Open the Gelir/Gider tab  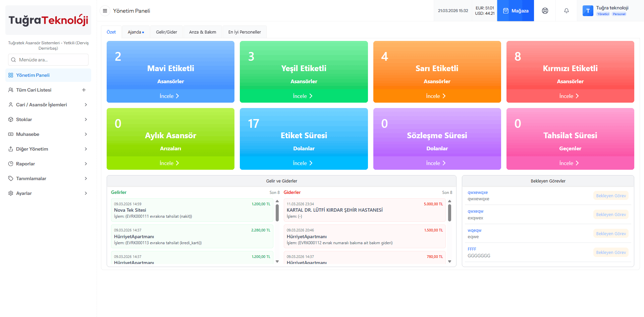[x=166, y=32]
